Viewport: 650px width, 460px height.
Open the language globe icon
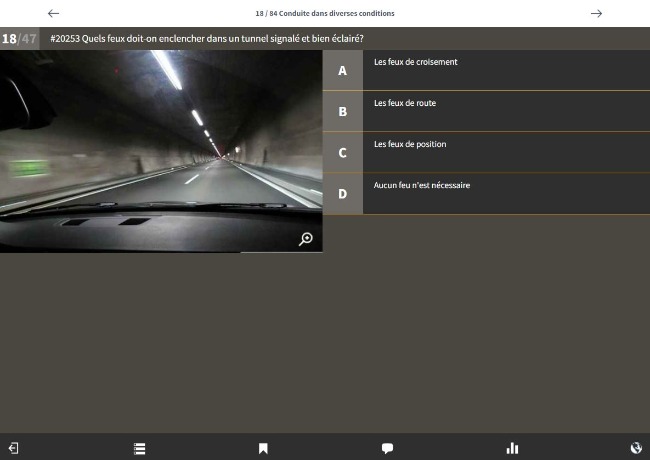pyautogui.click(x=636, y=448)
